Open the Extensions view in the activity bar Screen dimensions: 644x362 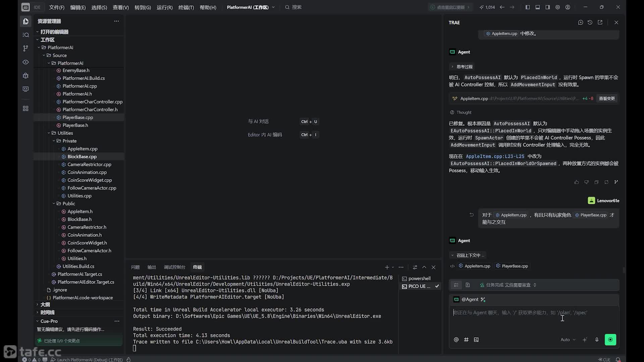click(25, 109)
